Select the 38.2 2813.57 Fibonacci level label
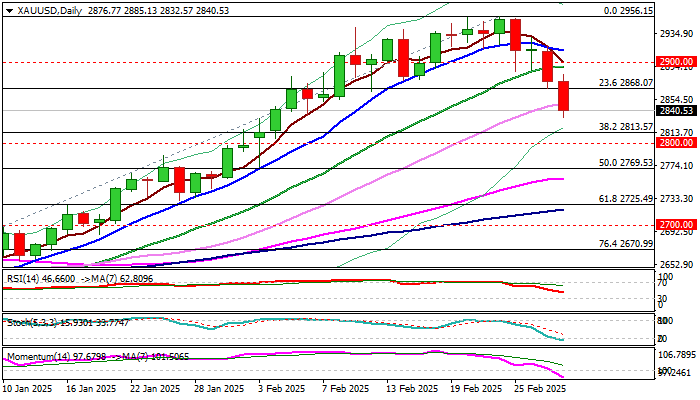 tap(625, 127)
